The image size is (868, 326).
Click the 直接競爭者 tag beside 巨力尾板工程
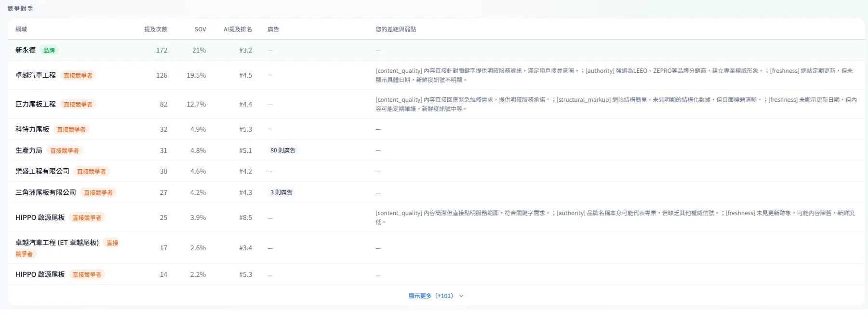[x=78, y=104]
